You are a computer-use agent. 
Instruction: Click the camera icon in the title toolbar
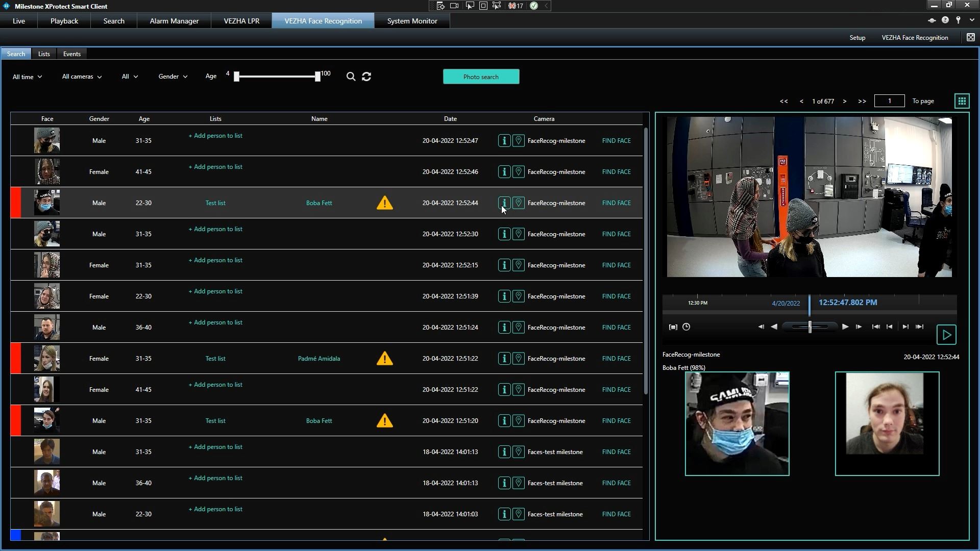click(454, 6)
